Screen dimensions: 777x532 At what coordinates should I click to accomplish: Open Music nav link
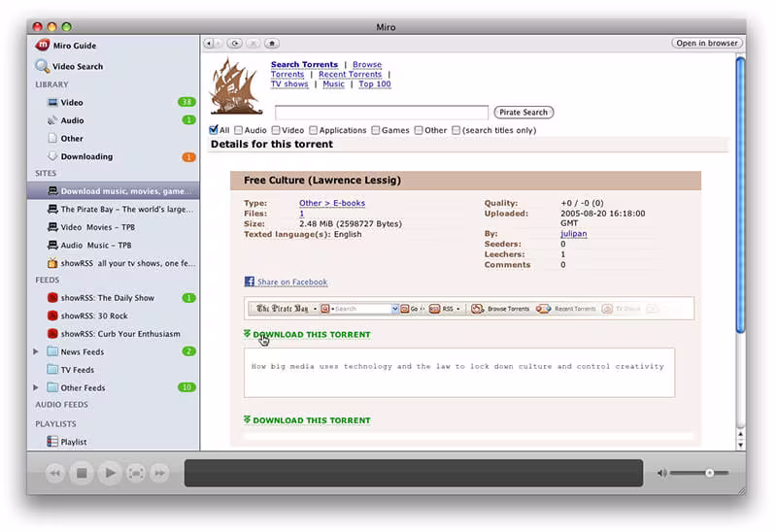pyautogui.click(x=333, y=83)
